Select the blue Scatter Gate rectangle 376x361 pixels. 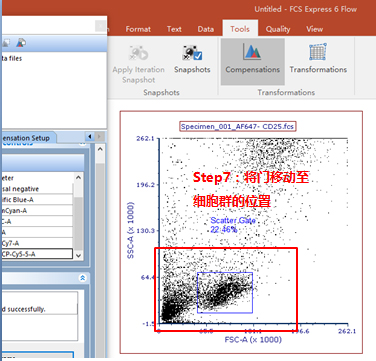225,293
